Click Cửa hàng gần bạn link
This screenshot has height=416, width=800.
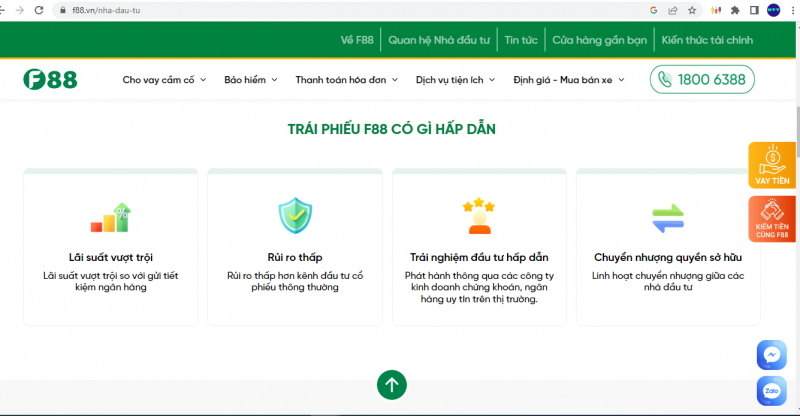599,40
